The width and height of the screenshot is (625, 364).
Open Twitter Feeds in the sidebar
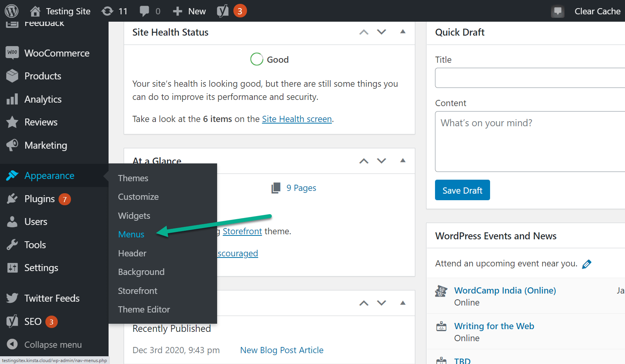coord(52,298)
